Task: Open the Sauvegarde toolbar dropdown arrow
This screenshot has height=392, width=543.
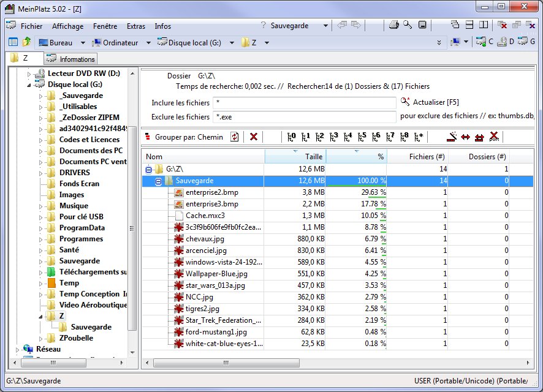Action: 325,26
